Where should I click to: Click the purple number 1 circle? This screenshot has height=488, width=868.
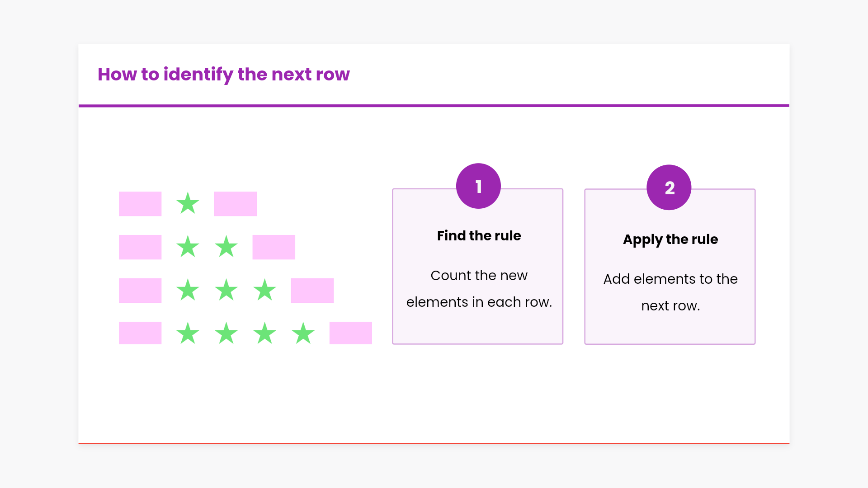(x=478, y=186)
